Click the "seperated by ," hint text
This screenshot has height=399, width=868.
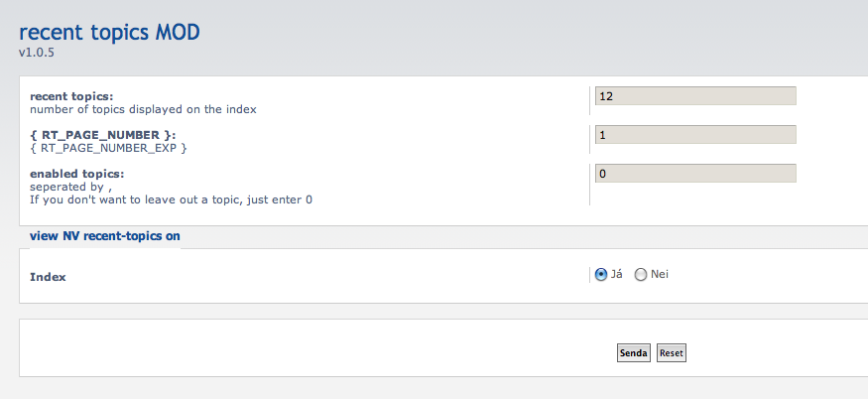70,187
